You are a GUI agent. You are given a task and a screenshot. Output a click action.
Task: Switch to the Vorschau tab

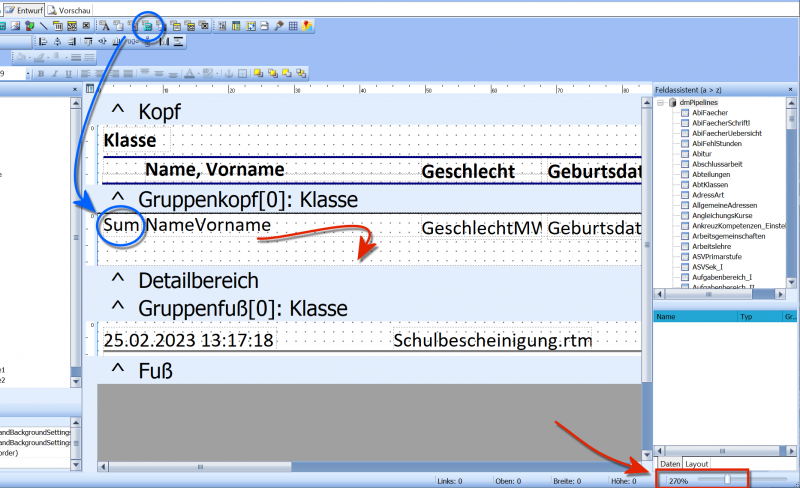click(69, 10)
